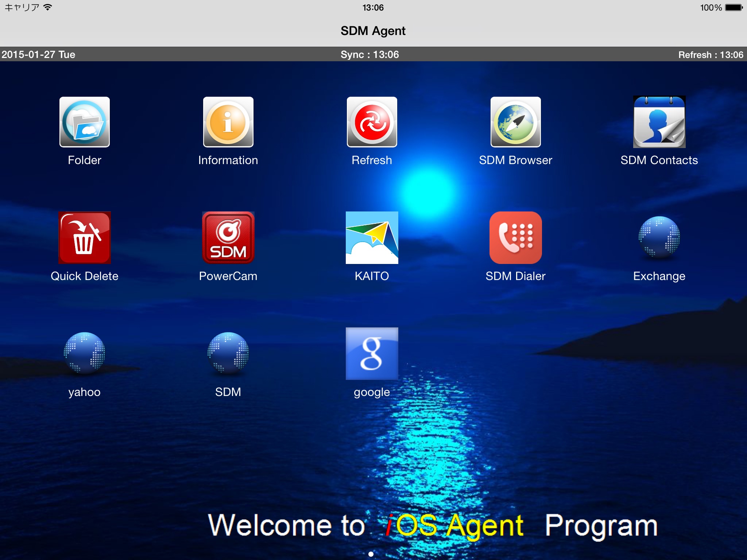Image resolution: width=747 pixels, height=560 pixels.
Task: Tap the Wi-Fi status icon
Action: click(47, 7)
